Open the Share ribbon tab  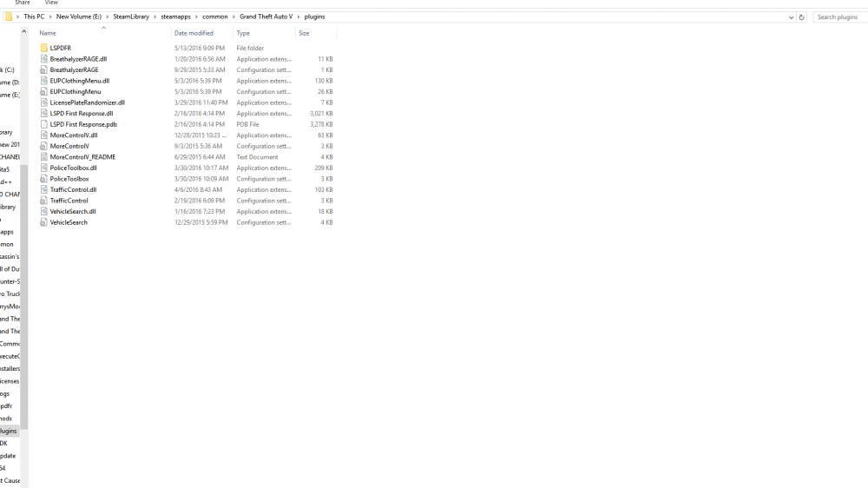click(x=23, y=3)
